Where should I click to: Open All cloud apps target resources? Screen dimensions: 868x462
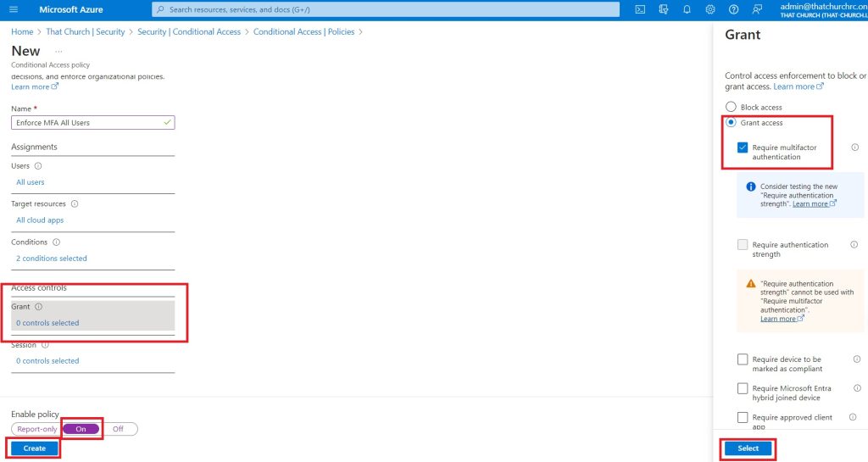40,220
